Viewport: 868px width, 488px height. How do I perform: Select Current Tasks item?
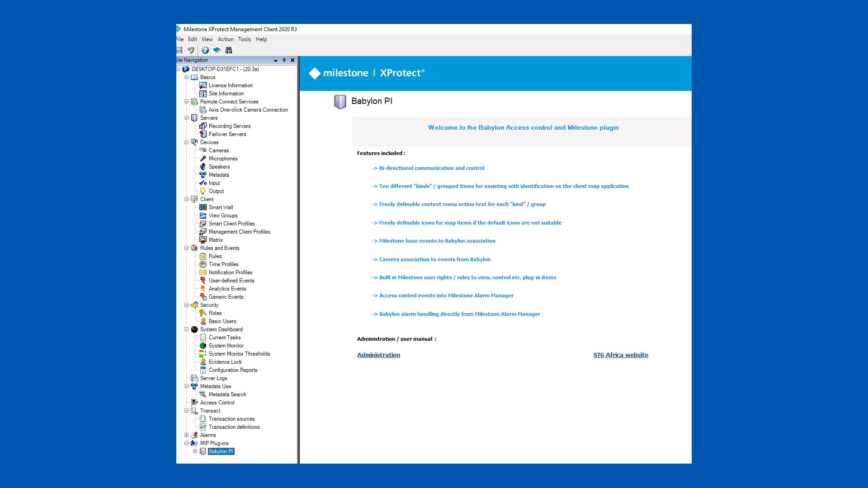225,338
